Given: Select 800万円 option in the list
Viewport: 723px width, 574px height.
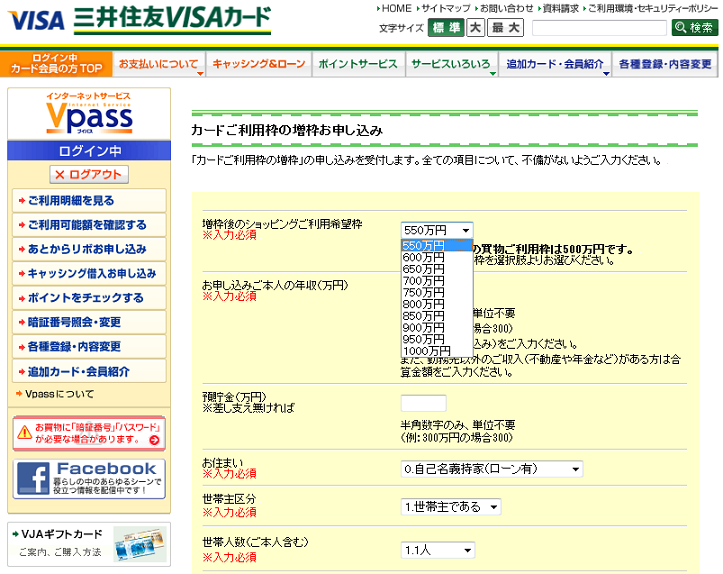Looking at the screenshot, I should pos(437,304).
